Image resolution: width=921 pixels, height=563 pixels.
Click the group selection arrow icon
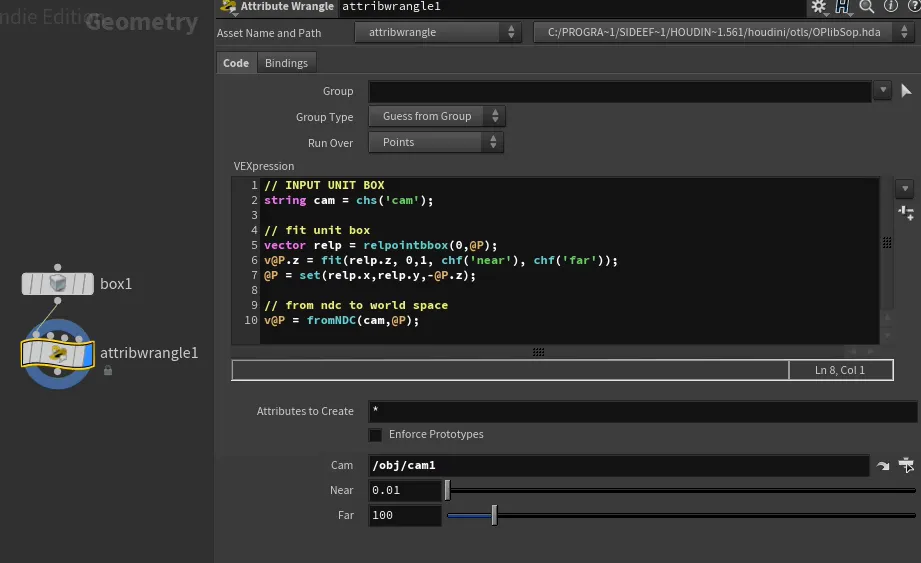(907, 91)
